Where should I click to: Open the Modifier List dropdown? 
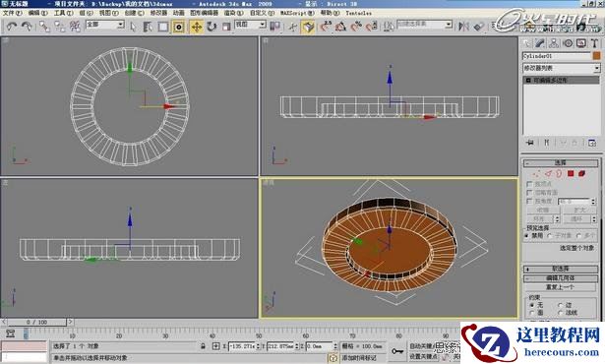(562, 68)
